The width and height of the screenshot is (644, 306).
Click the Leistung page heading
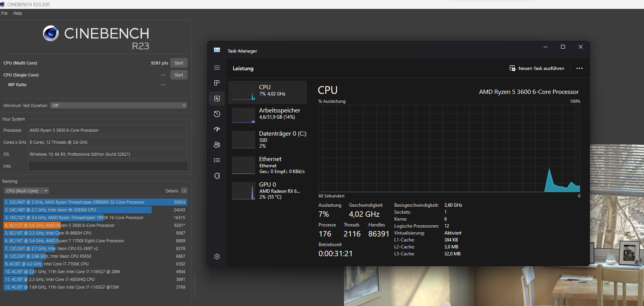243,68
